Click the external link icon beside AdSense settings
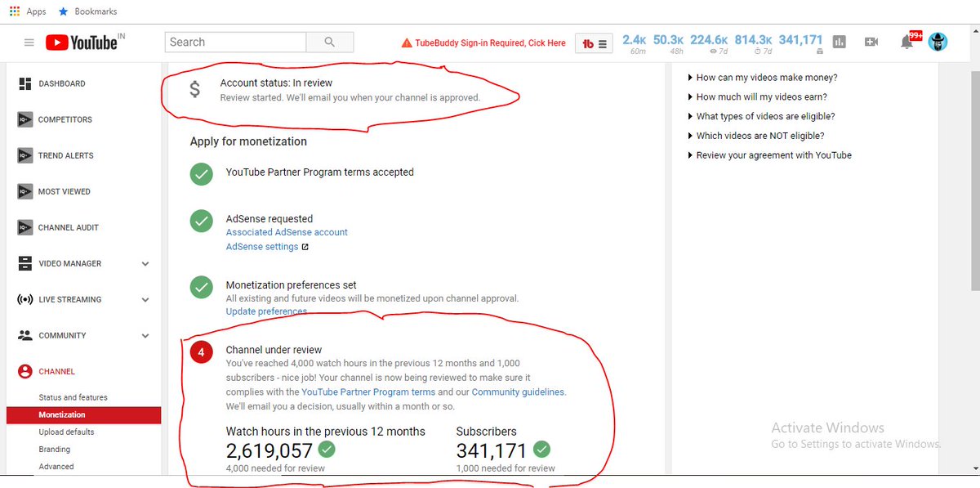Image resolution: width=980 pixels, height=488 pixels. 305,247
